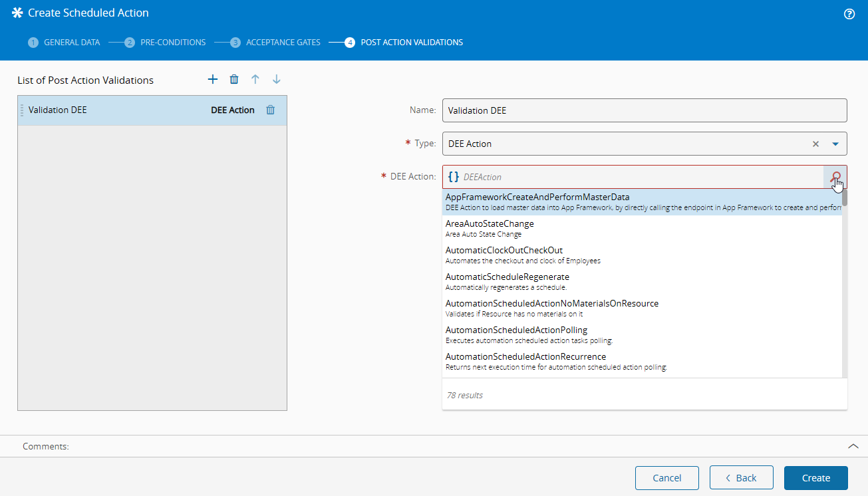This screenshot has width=868, height=496.
Task: Click the trash icon above the validations list
Action: click(x=234, y=80)
